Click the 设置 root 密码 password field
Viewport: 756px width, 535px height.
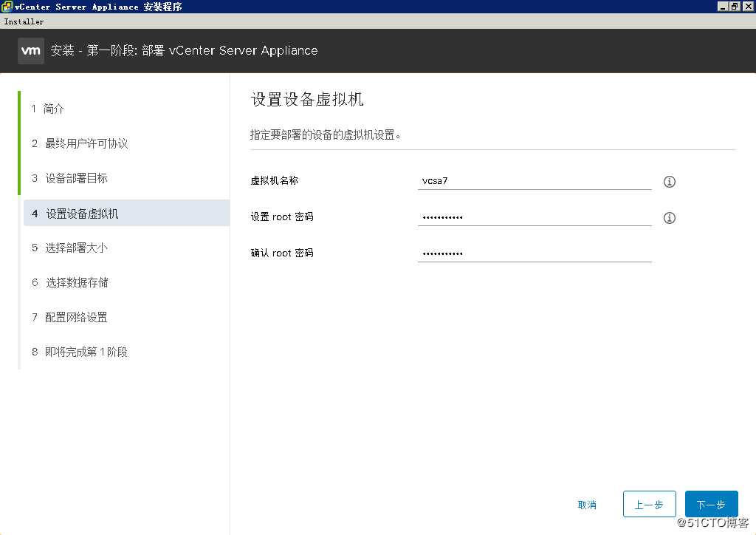tap(535, 217)
